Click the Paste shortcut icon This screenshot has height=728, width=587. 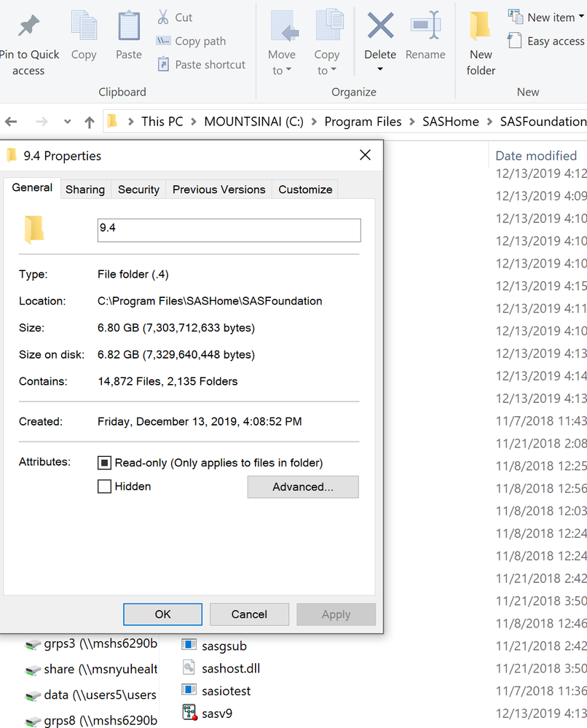point(163,64)
